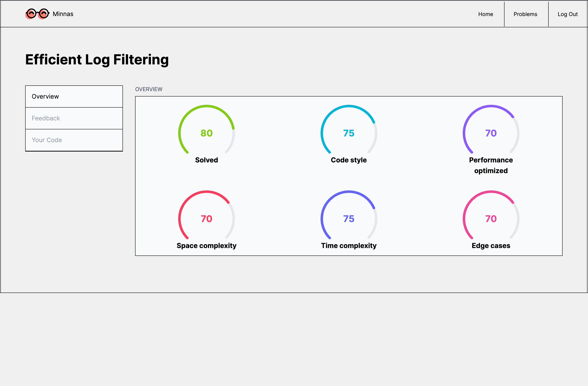Viewport: 588px width, 386px height.
Task: Click the green Solved gauge
Action: pos(207,130)
